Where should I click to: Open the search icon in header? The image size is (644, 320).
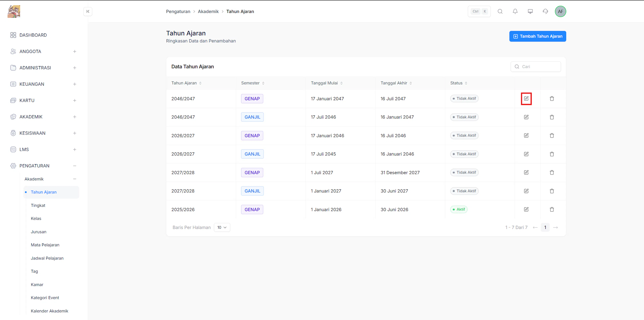point(500,12)
